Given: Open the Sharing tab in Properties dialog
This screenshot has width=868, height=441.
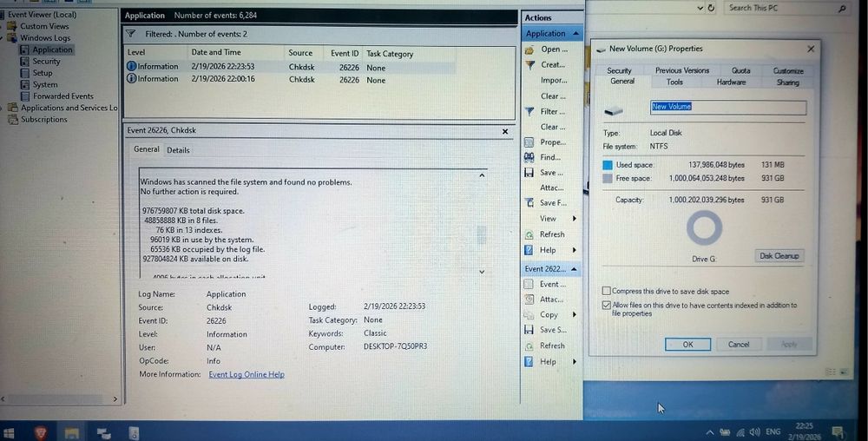Looking at the screenshot, I should [787, 82].
